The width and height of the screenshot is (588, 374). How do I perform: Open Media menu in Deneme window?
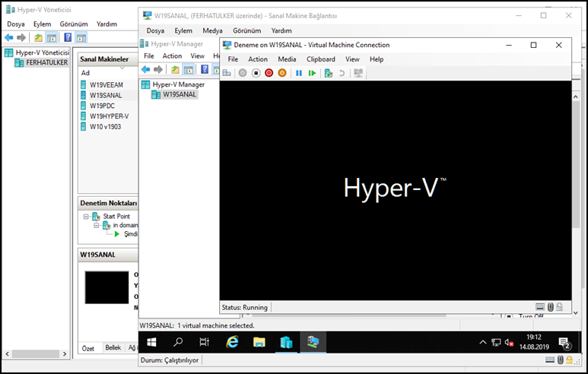pos(287,59)
